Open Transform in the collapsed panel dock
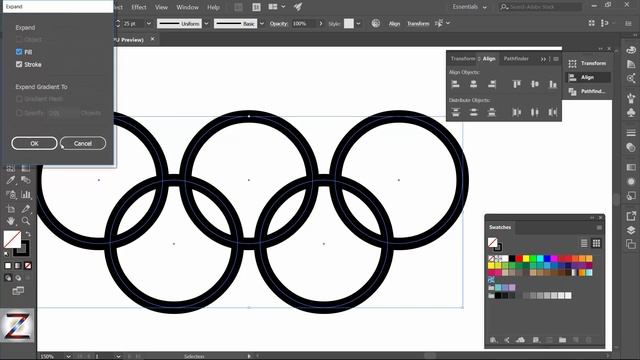 click(x=588, y=63)
